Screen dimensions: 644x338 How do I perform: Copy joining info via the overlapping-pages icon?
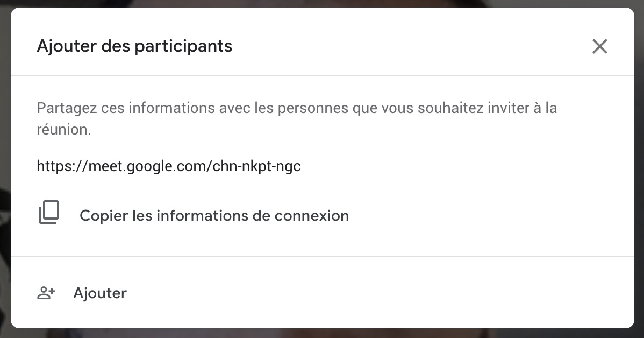pos(49,213)
